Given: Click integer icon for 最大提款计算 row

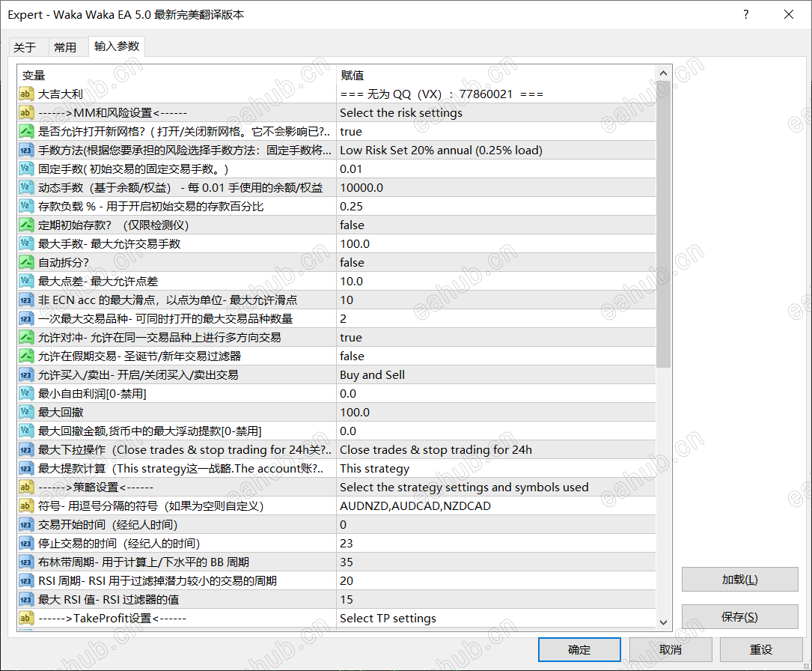Looking at the screenshot, I should click(x=26, y=468).
